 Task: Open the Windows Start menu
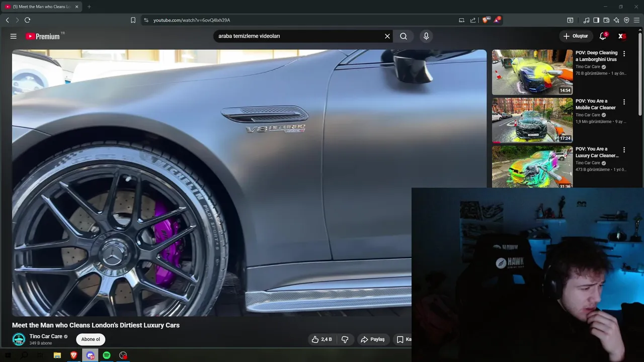click(x=8, y=355)
